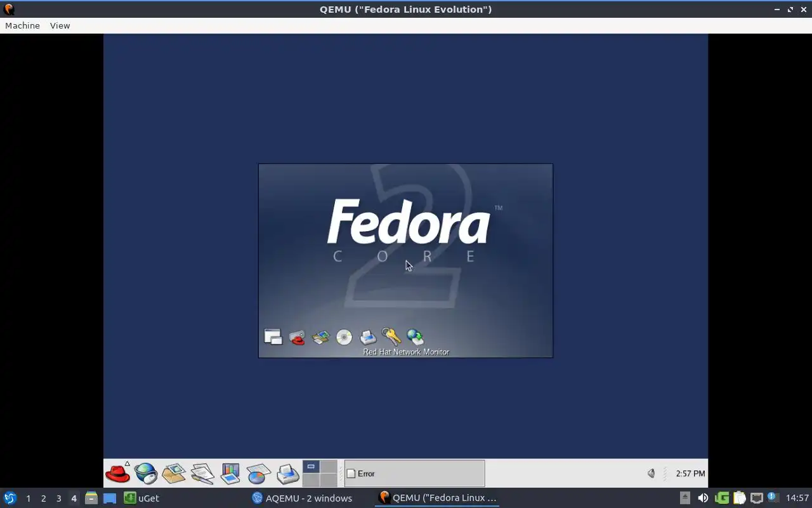Select the QEMU Fedora Linux taskbar entry
Viewport: 812px width, 508px height.
tap(438, 498)
